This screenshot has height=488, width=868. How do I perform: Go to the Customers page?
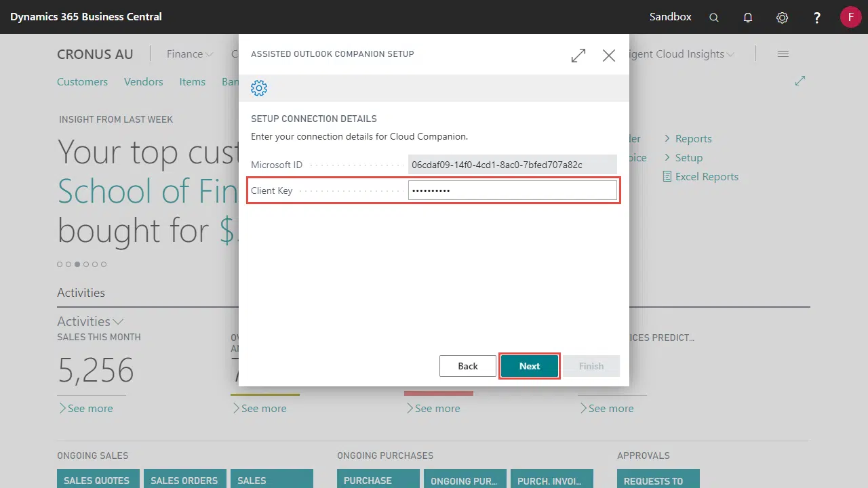(82, 81)
